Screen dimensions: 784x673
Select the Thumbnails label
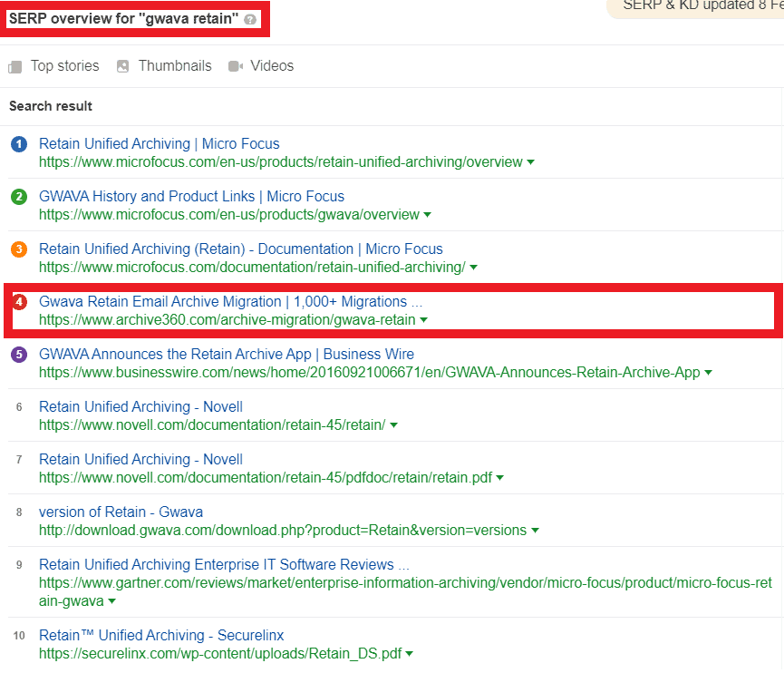175,66
